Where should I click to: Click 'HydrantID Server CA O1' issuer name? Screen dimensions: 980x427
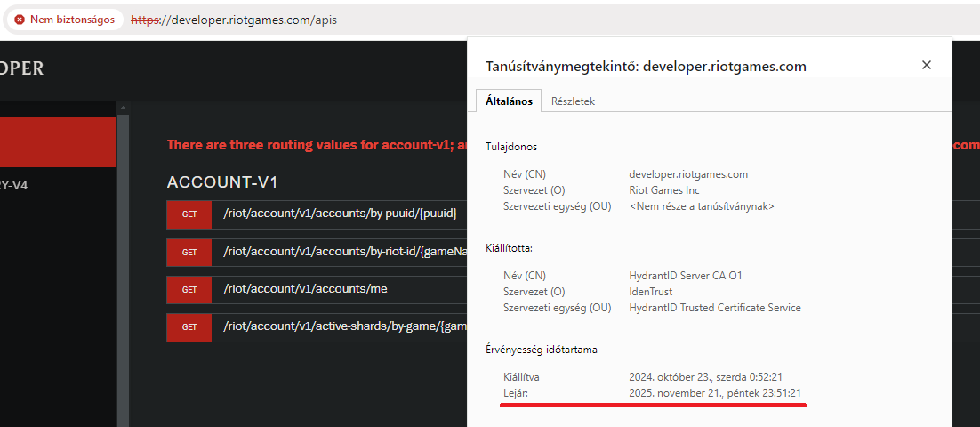tap(686, 276)
